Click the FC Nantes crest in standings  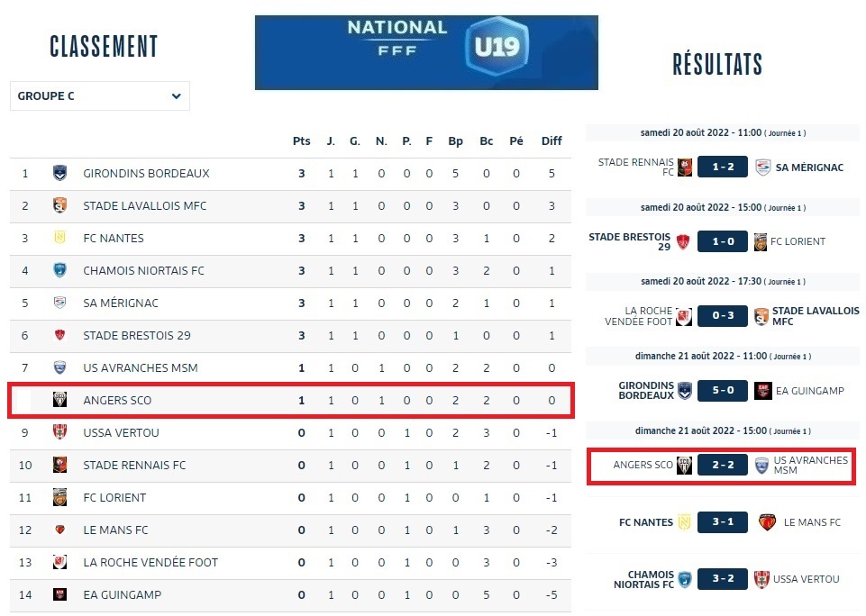[x=59, y=238]
